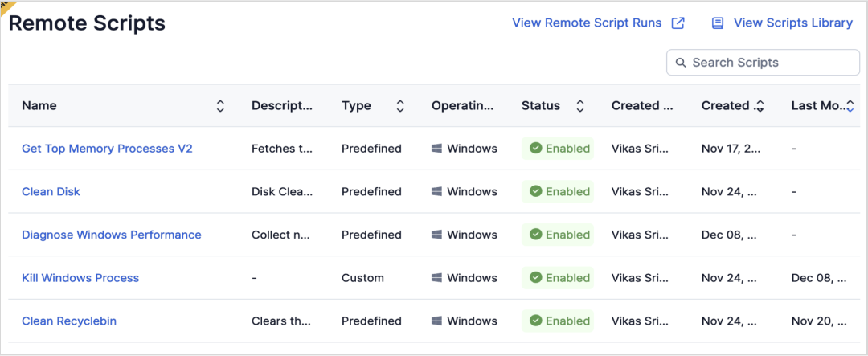Click the external link icon beside View Remote Script Runs

coord(678,23)
